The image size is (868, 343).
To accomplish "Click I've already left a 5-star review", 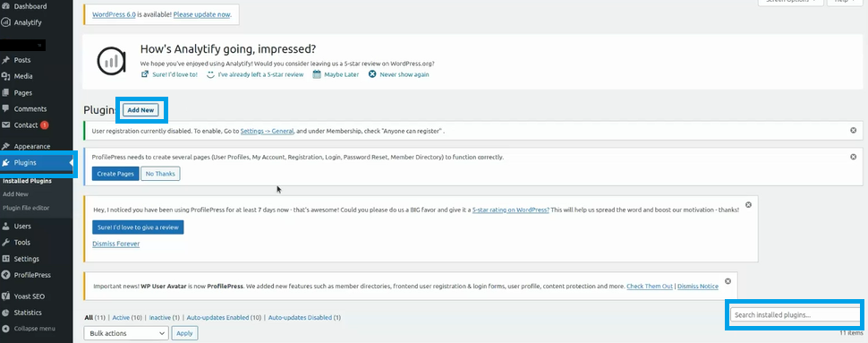I will click(x=260, y=74).
